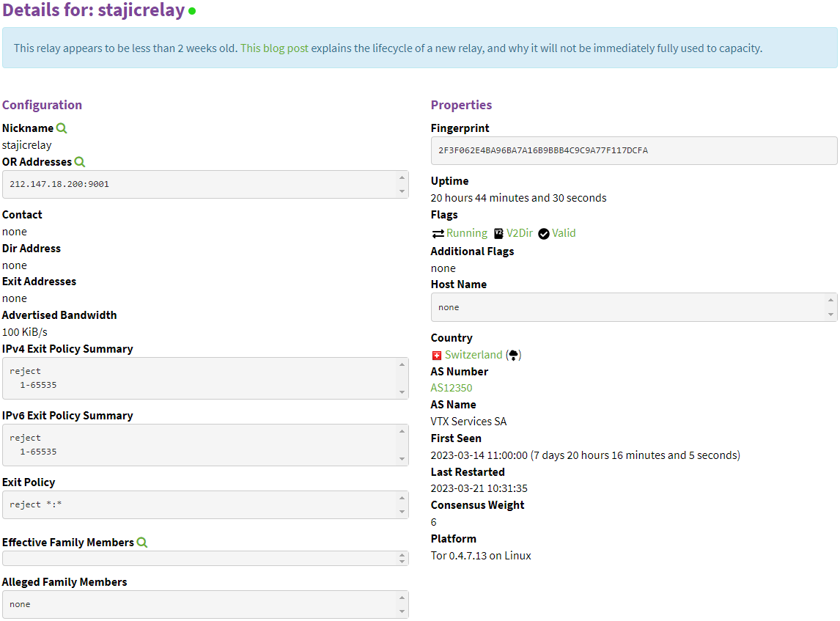Click the Host Name text box
The image size is (840, 621).
(x=634, y=307)
